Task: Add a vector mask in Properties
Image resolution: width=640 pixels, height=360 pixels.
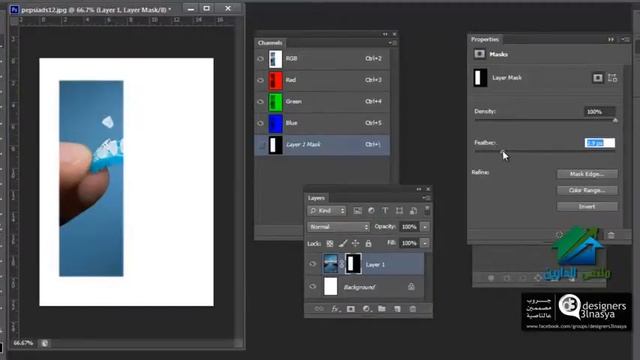Action: [612, 78]
